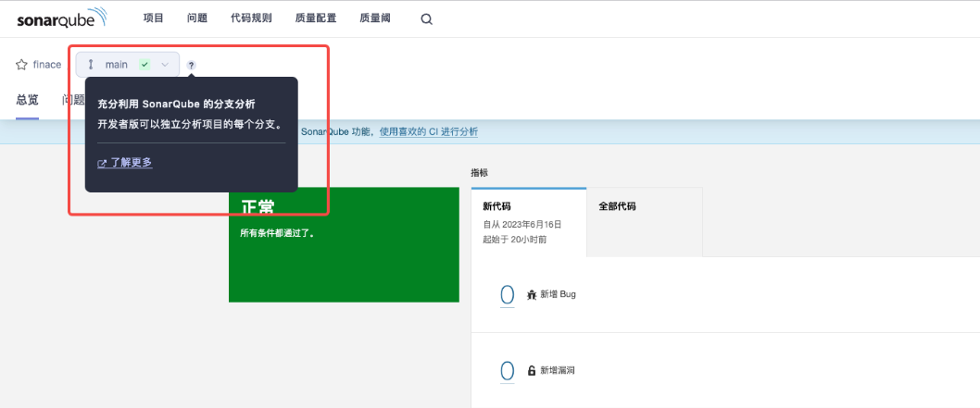Screen dimensions: 980x408
Task: Click the 指标 heading
Action: pos(480,173)
